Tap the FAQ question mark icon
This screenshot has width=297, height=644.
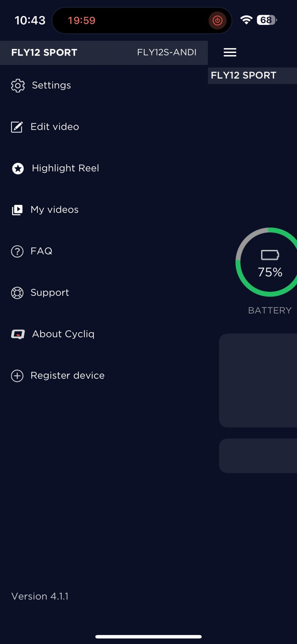[x=17, y=251]
